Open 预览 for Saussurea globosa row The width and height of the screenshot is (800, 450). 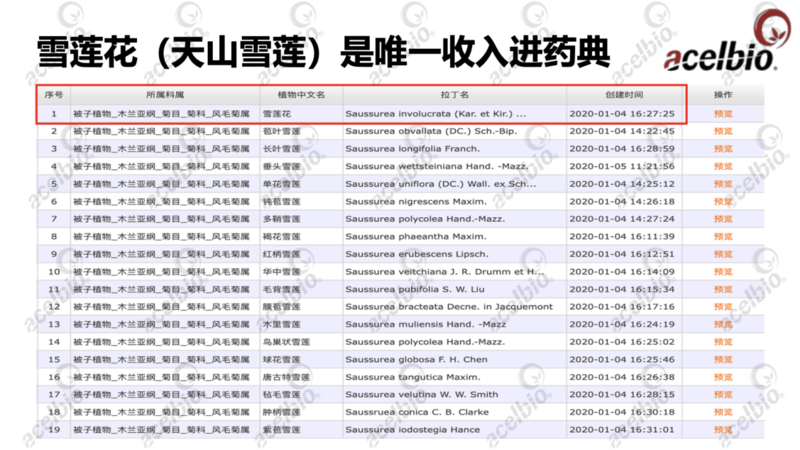point(723,358)
